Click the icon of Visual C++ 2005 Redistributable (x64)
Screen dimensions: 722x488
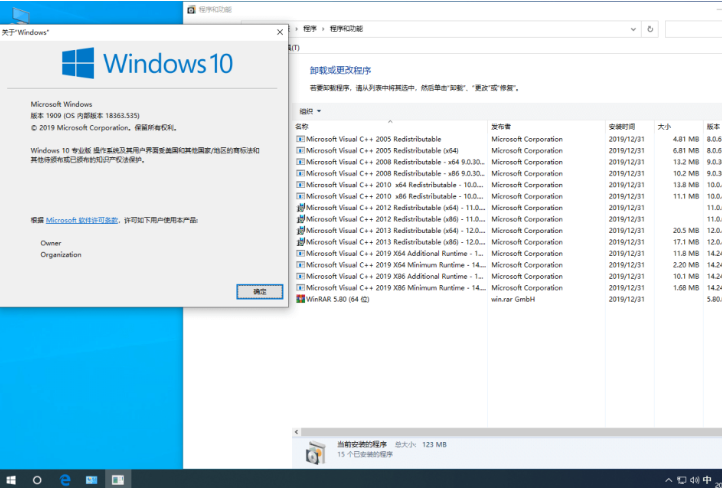300,151
